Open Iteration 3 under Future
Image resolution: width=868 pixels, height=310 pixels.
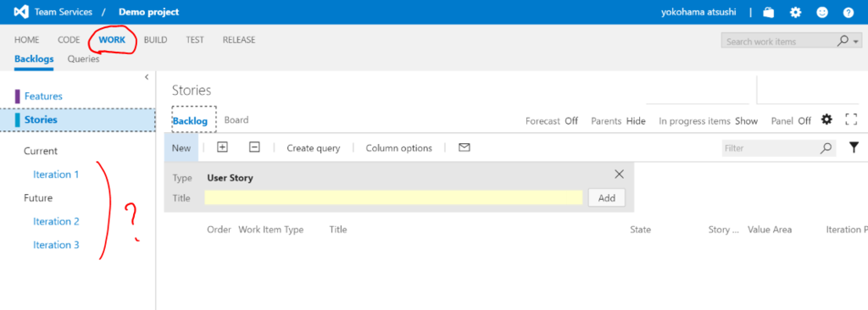coord(56,245)
